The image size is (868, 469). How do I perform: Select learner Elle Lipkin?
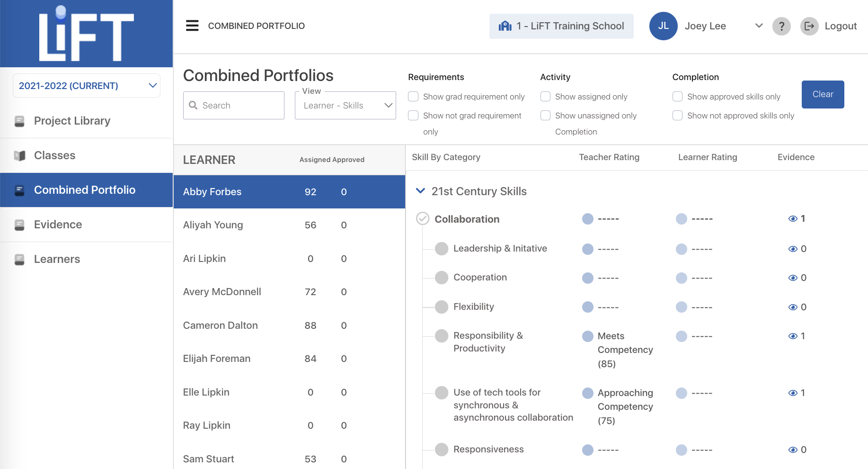[289, 392]
